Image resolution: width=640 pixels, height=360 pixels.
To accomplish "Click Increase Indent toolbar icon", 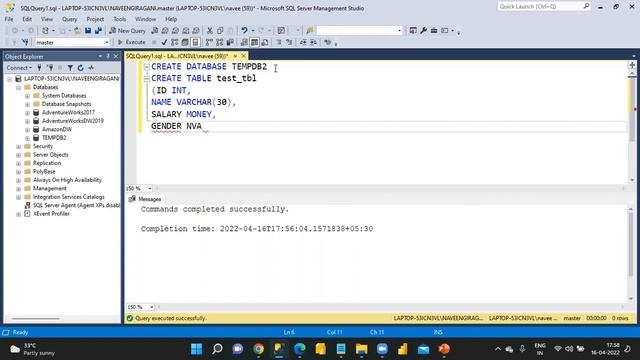I will pyautogui.click(x=313, y=42).
